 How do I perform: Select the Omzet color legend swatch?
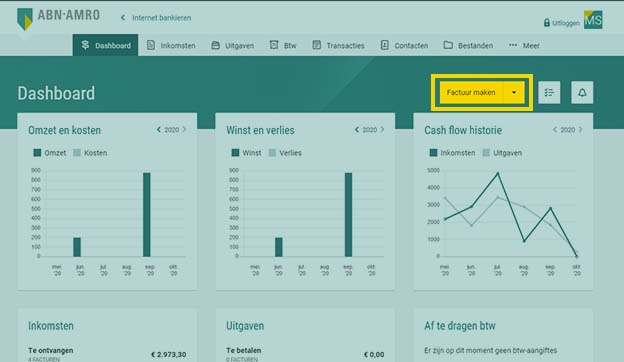point(37,153)
